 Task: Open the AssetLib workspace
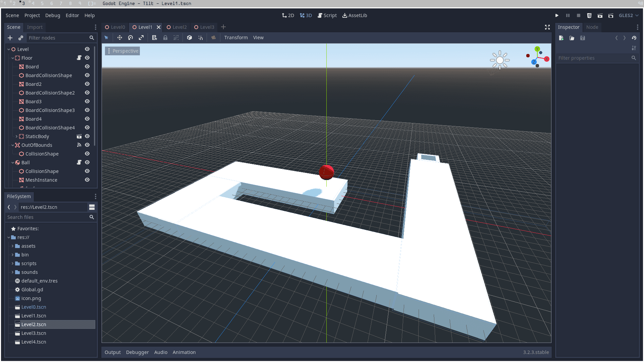click(355, 15)
